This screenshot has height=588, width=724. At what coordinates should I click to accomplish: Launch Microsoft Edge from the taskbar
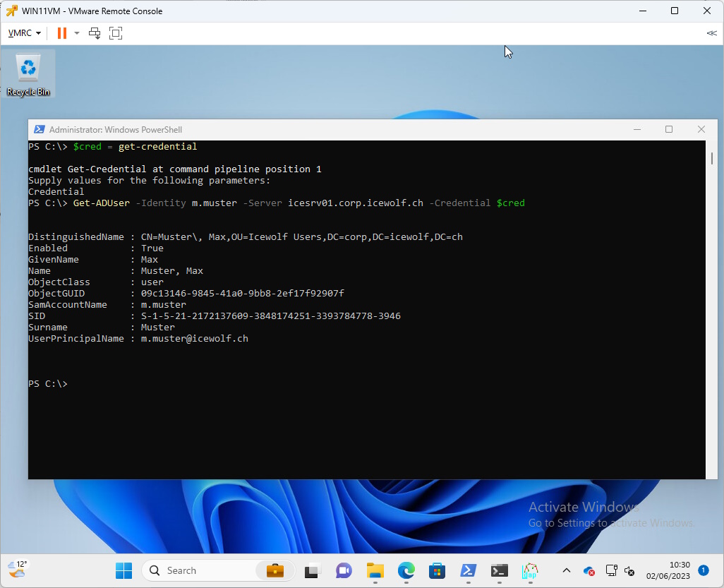(x=406, y=570)
